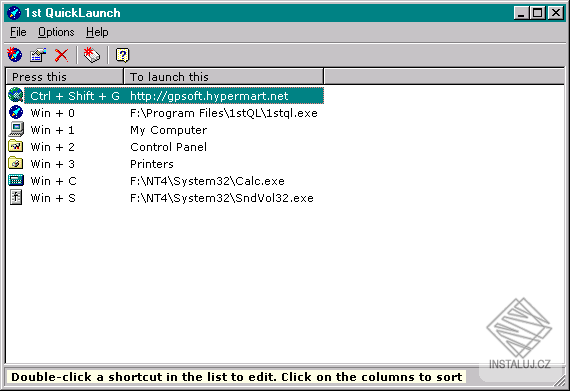The image size is (570, 391).
Task: Click the globe icon of the Ctrl + Shift + G row
Action: click(16, 95)
